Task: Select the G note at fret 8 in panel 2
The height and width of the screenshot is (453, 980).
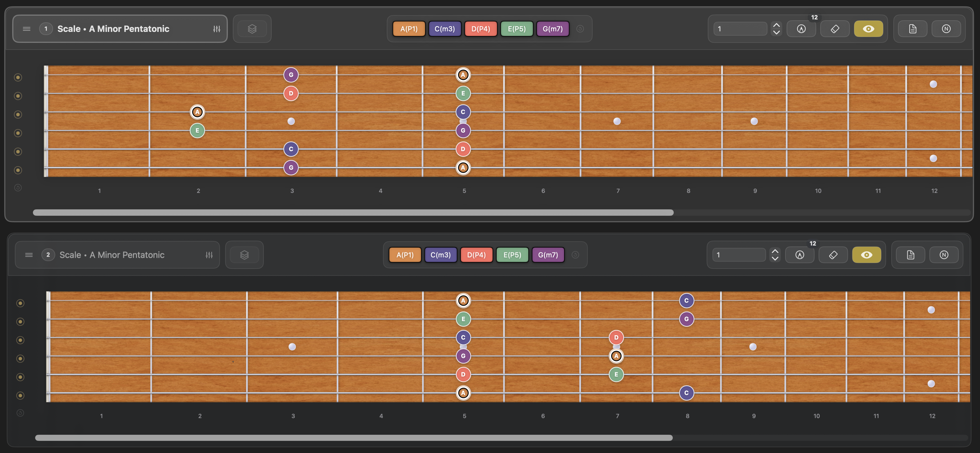Action: [687, 319]
